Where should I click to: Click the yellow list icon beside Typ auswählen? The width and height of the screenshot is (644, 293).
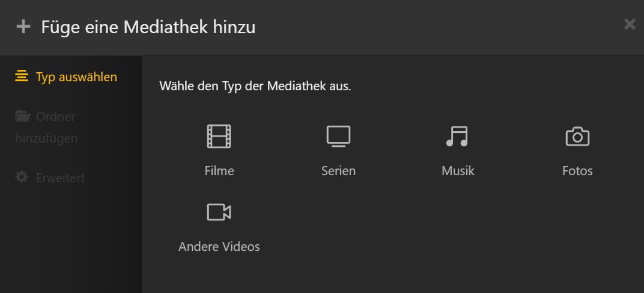(22, 76)
